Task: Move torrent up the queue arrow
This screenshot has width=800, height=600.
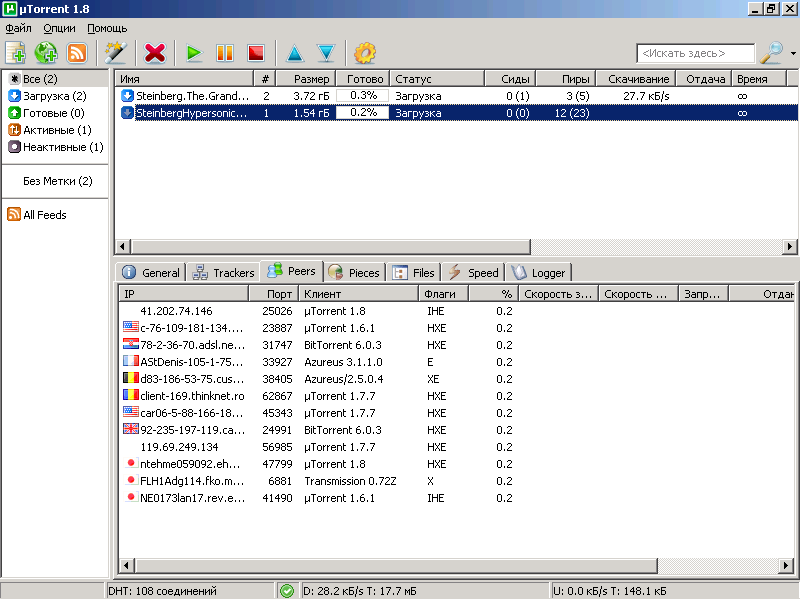Action: pos(295,53)
